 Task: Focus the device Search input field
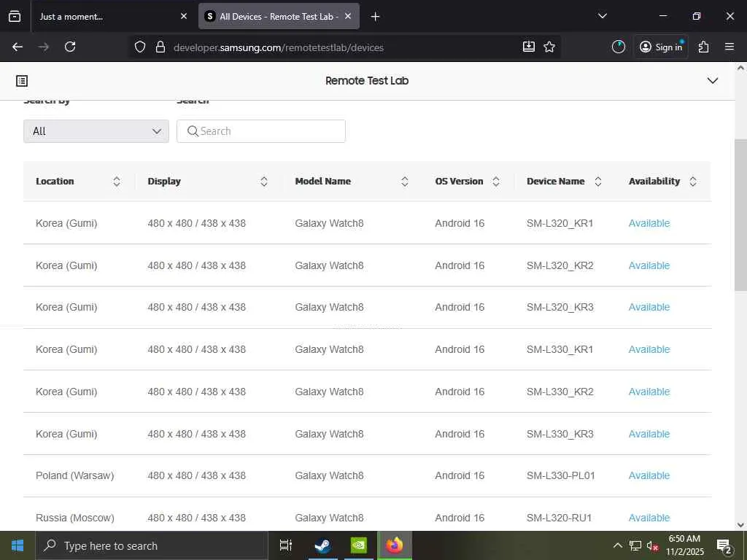point(261,131)
